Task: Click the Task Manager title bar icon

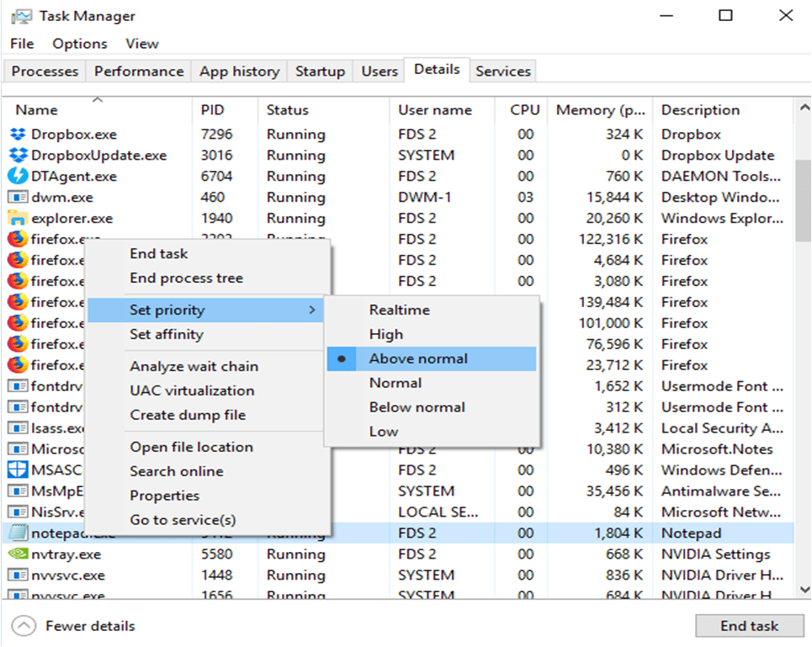Action: (x=21, y=17)
